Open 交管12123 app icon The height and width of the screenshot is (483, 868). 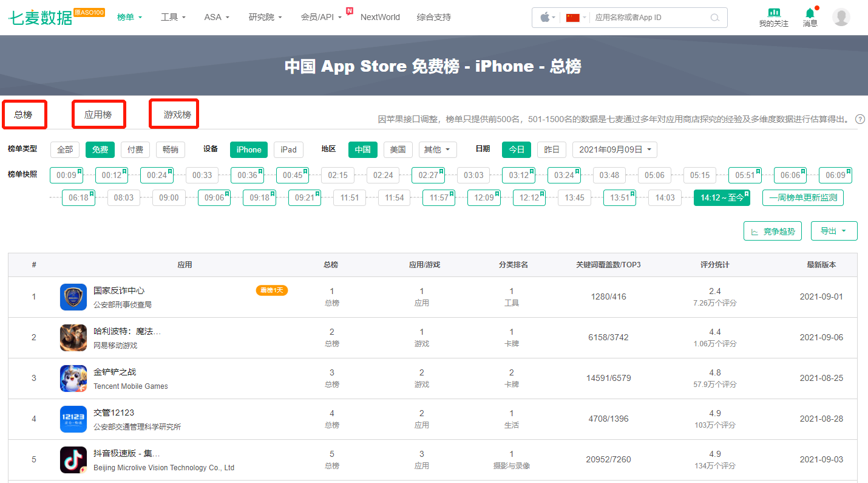pyautogui.click(x=73, y=419)
